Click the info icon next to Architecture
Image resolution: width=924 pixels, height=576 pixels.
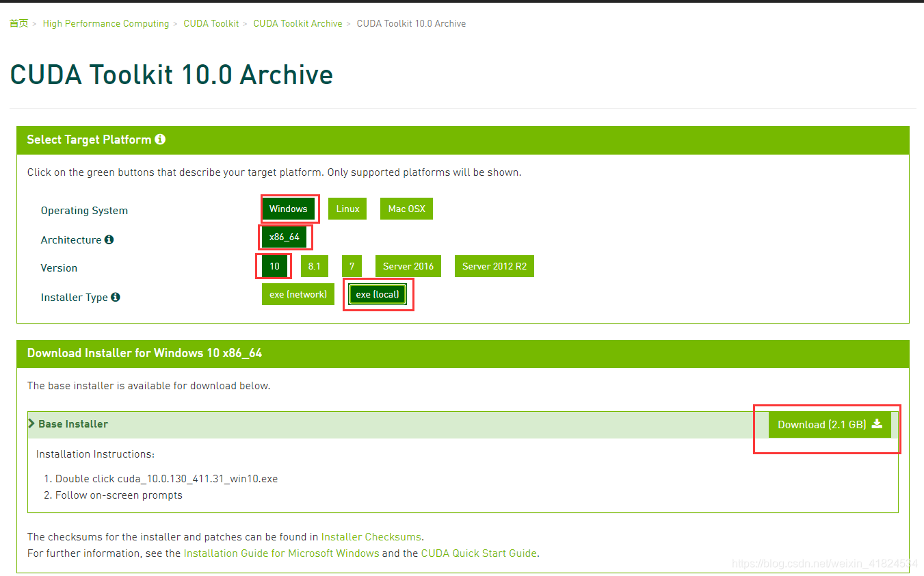(109, 239)
